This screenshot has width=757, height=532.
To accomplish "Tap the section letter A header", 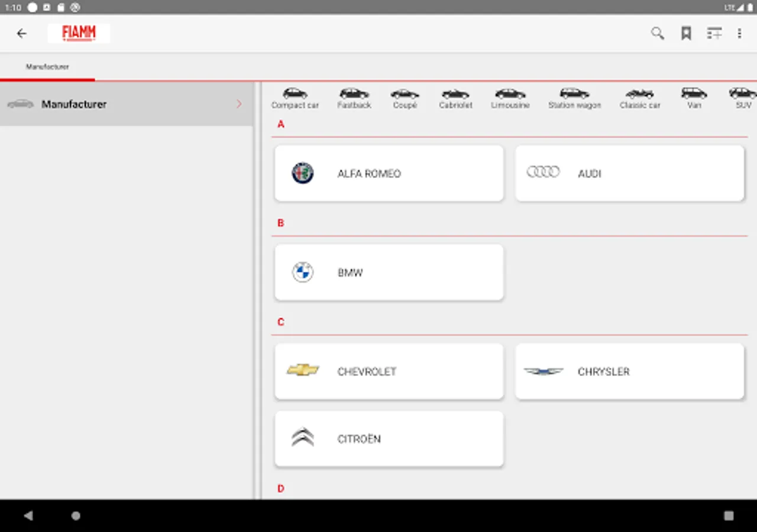I will tap(281, 125).
